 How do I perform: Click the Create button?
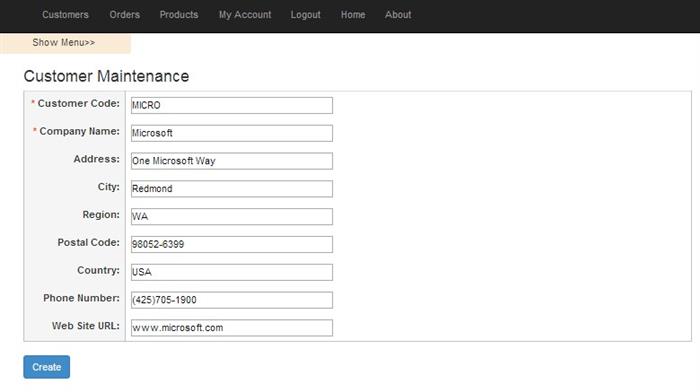pos(46,367)
